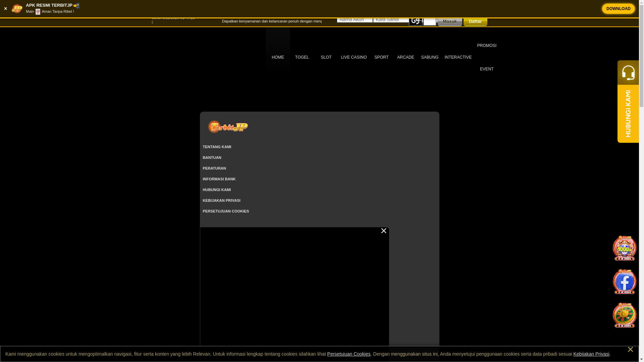Close the APK download banner
Image resolution: width=644 pixels, height=362 pixels.
[x=5, y=9]
